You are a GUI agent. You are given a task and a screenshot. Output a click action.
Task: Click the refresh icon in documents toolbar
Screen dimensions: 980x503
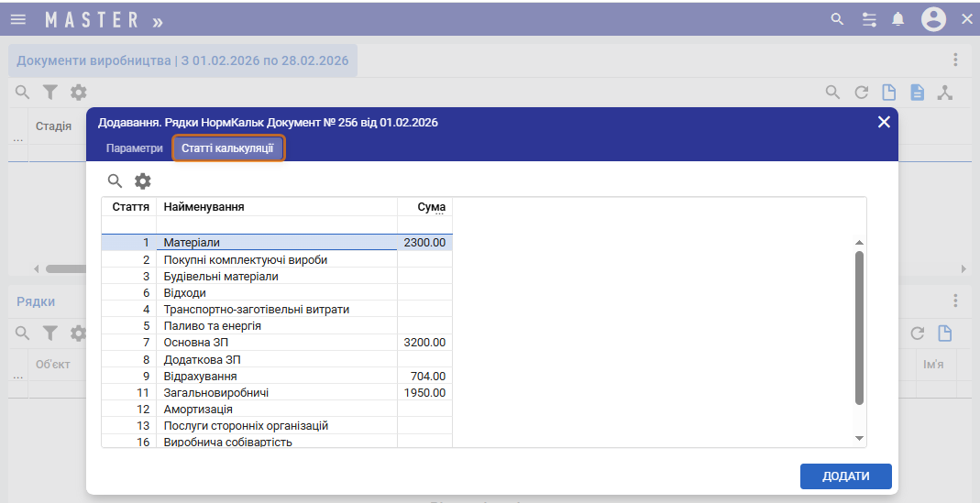pos(861,93)
